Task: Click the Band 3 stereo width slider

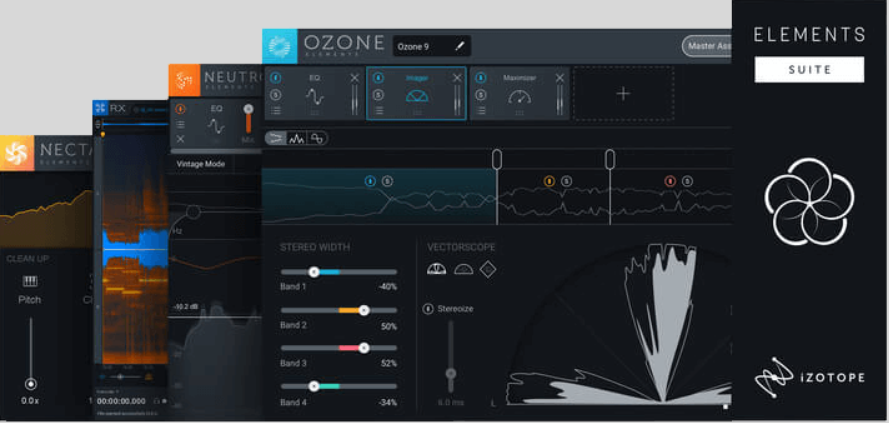Action: pos(338,348)
